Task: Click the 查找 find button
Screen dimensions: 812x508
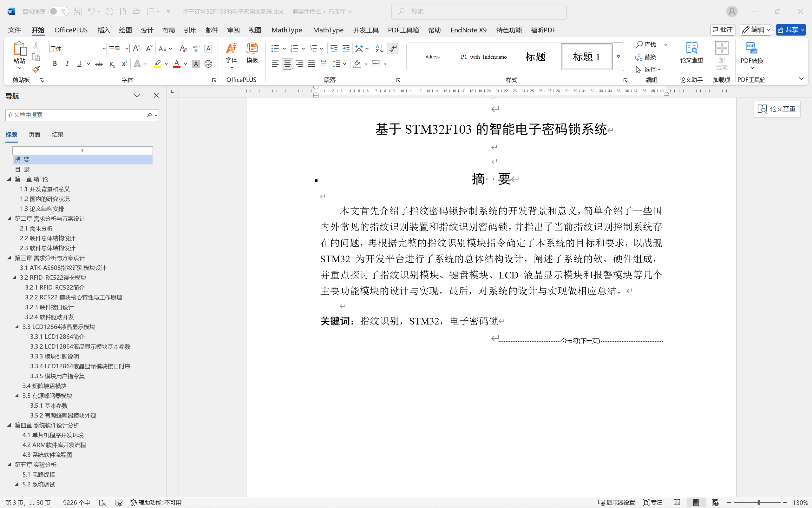Action: click(x=646, y=44)
